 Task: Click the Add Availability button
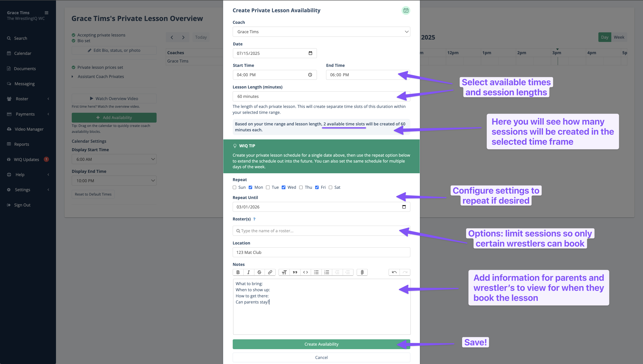114,118
